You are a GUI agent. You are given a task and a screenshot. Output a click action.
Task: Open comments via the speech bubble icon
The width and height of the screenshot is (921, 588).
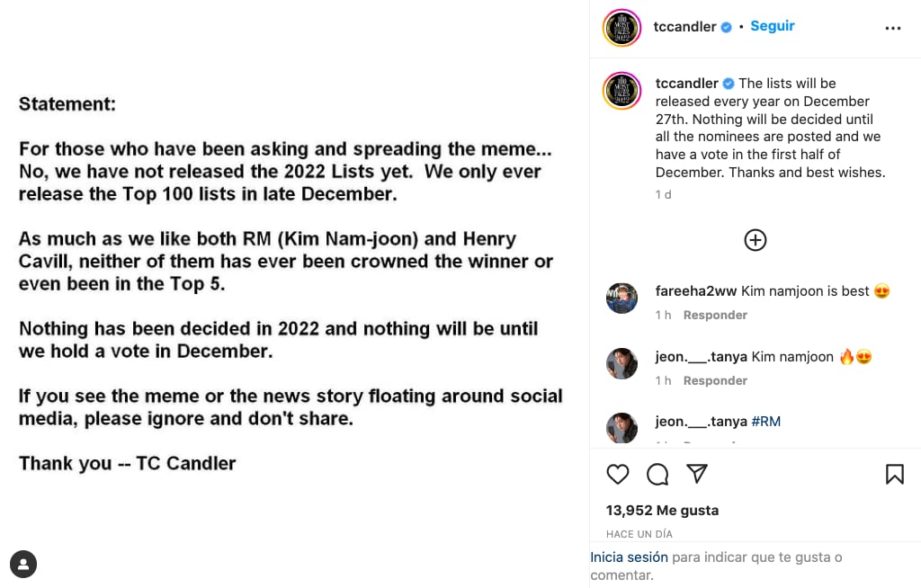click(657, 474)
